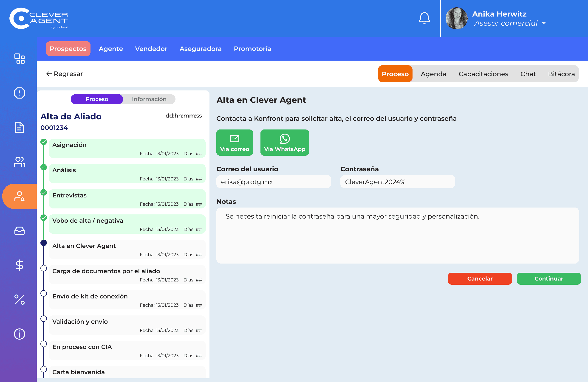Select the Prospectos tab
The image size is (588, 382).
point(68,49)
